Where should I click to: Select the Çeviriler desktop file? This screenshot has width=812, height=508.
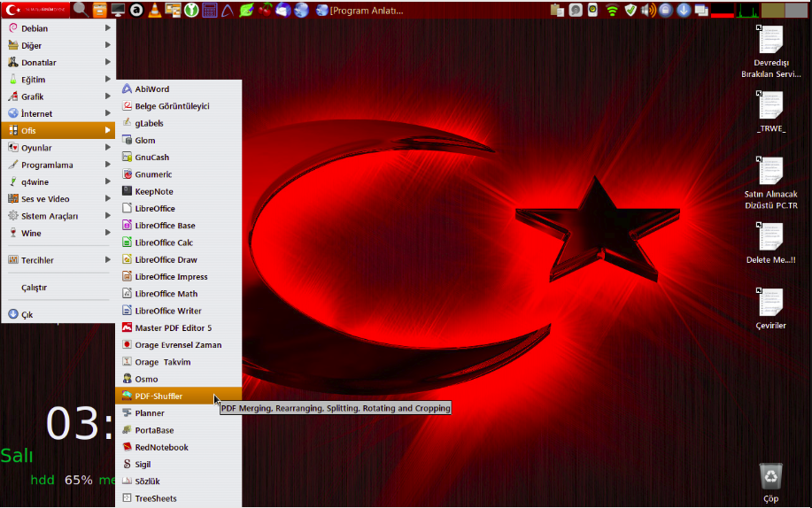770,309
